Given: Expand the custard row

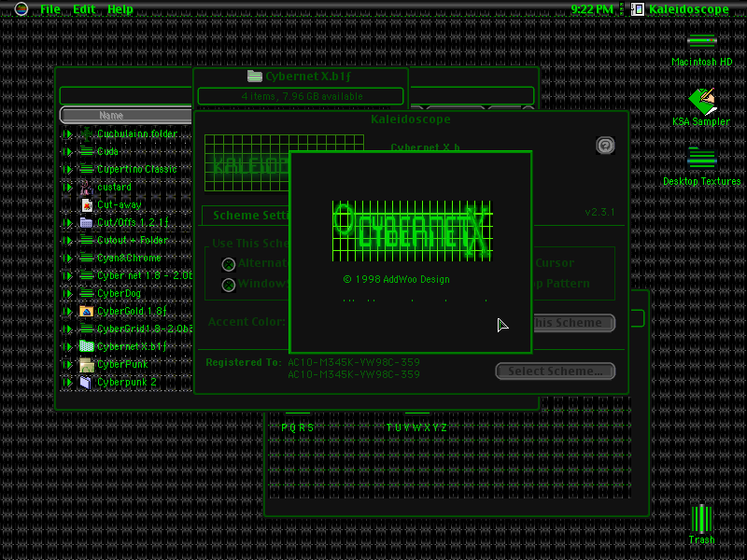Looking at the screenshot, I should [x=67, y=188].
